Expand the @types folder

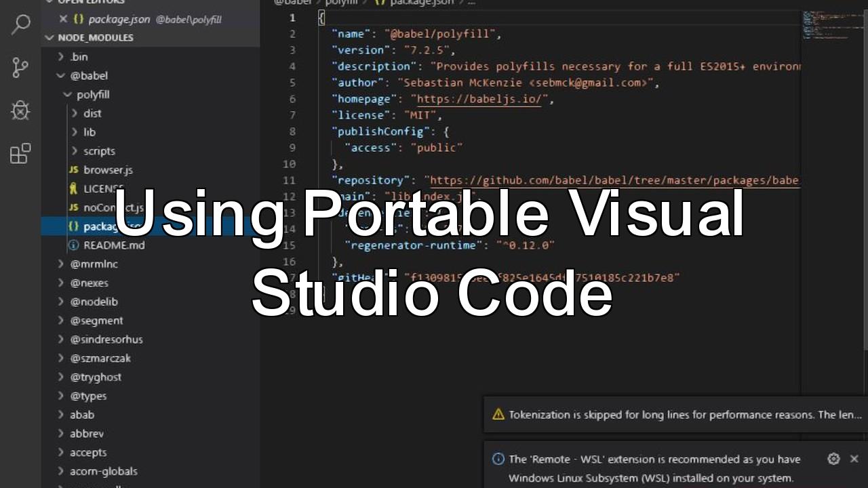(88, 396)
